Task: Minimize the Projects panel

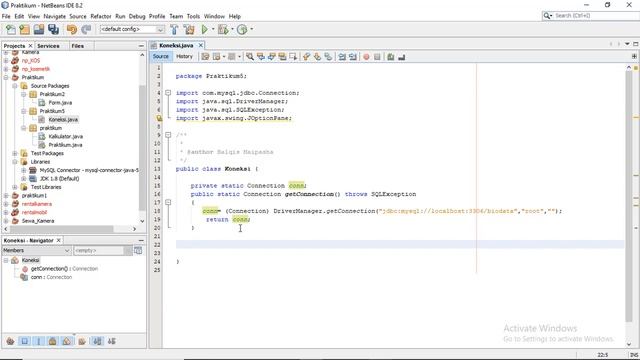Action: [x=141, y=46]
